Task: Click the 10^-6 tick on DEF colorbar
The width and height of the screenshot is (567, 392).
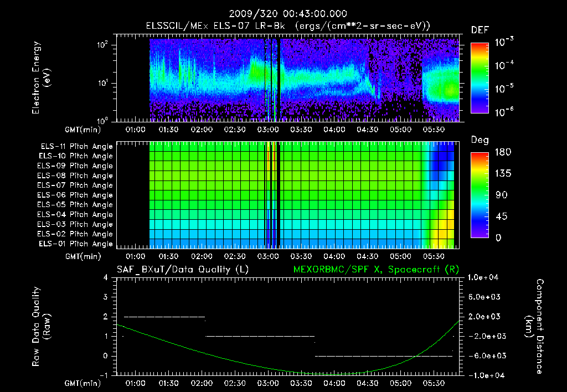Action: point(504,112)
